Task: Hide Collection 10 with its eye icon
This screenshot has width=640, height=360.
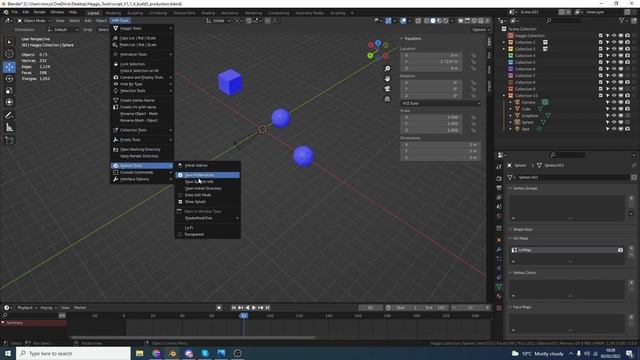Action: [x=614, y=96]
